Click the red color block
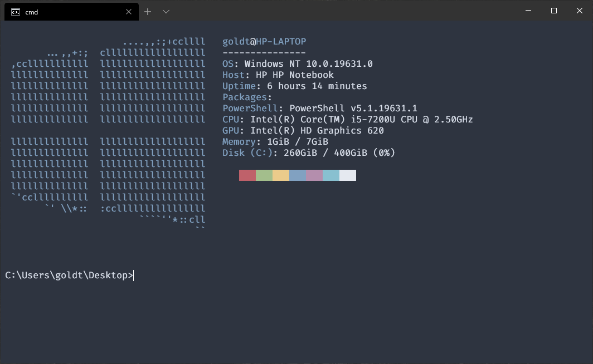 (247, 175)
